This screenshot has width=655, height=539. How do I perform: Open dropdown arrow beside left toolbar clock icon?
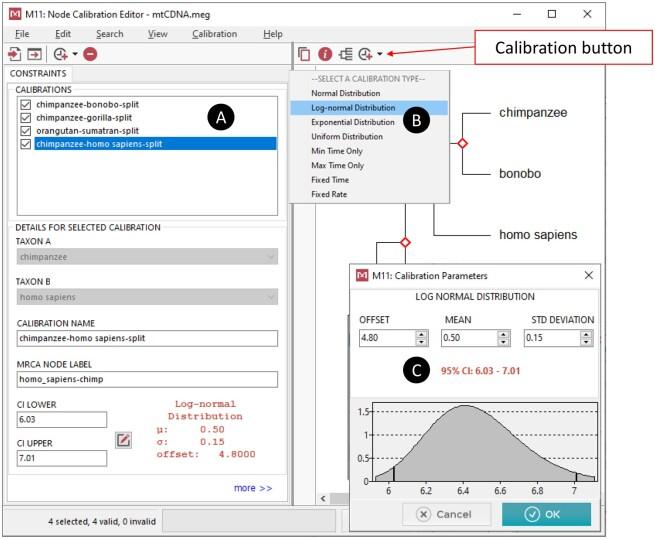point(75,54)
